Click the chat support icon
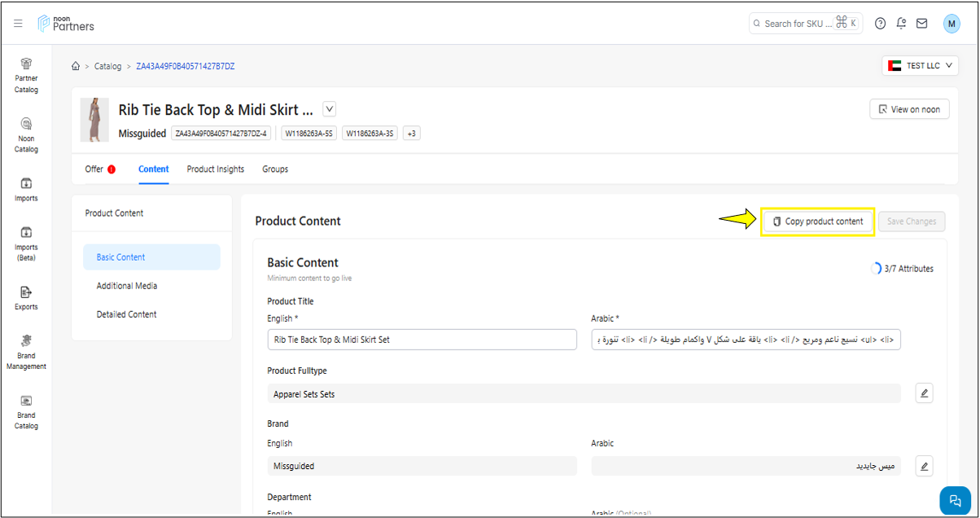The height and width of the screenshot is (518, 980). pos(955,500)
